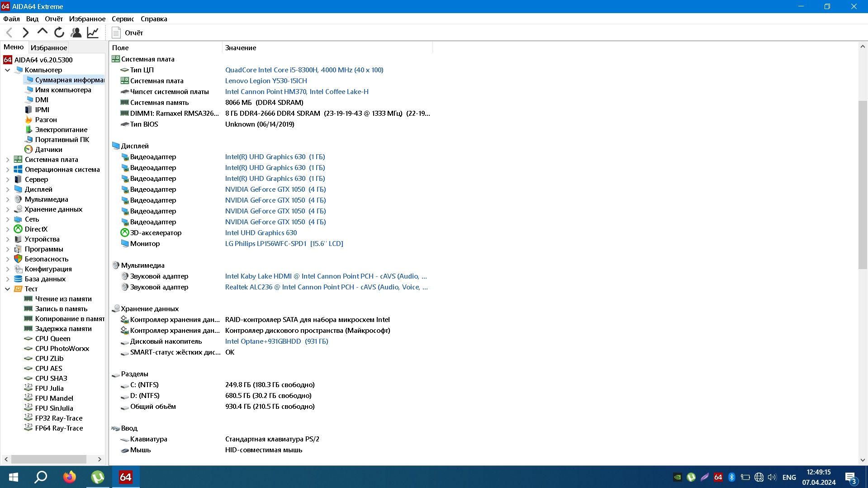
Task: Click the main pane vertical scrollbar thumb
Action: coord(863,185)
